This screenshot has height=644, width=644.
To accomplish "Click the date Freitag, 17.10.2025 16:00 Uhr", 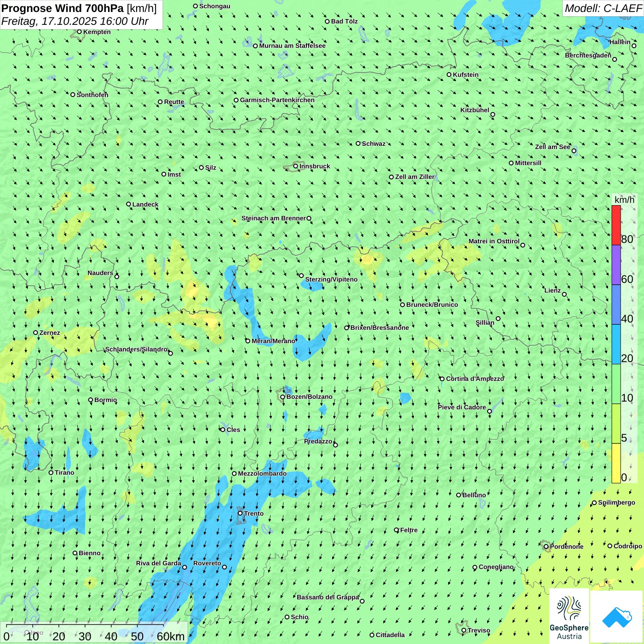I will (75, 21).
